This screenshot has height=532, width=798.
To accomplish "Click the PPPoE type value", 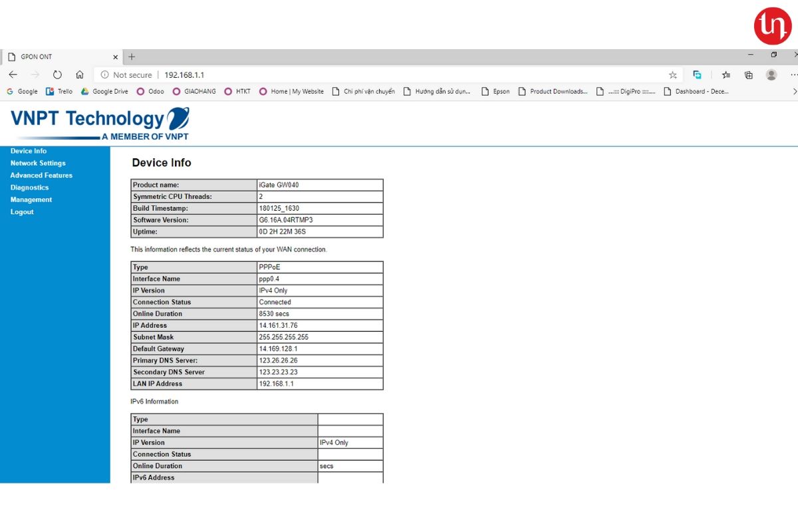I will pyautogui.click(x=269, y=267).
